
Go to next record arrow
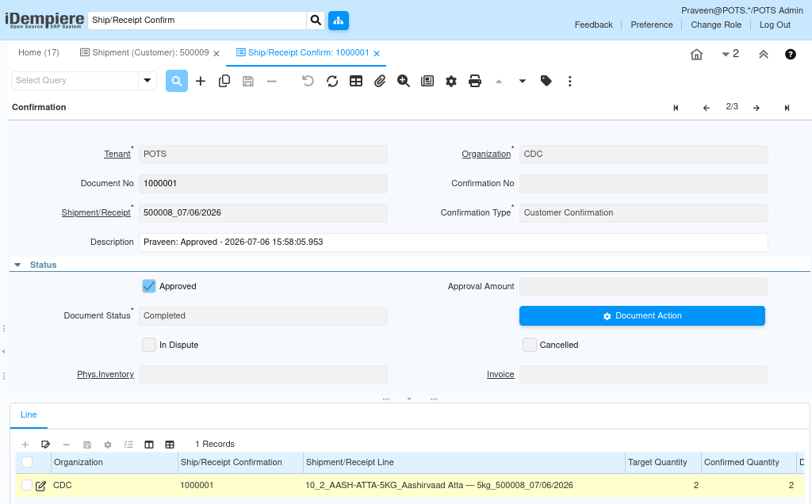(756, 108)
